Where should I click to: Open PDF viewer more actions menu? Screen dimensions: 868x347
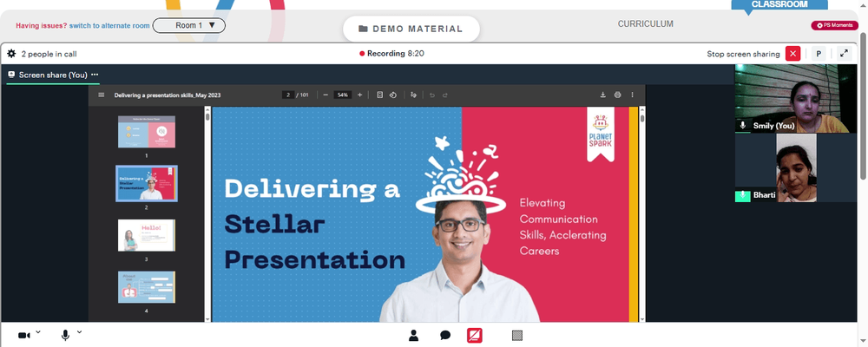(632, 95)
